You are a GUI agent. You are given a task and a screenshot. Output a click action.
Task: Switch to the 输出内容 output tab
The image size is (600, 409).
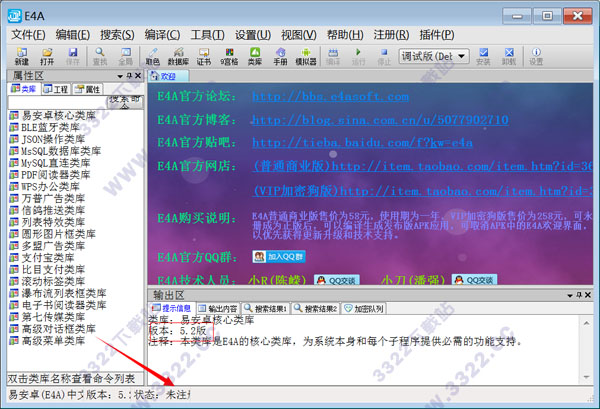tap(218, 308)
